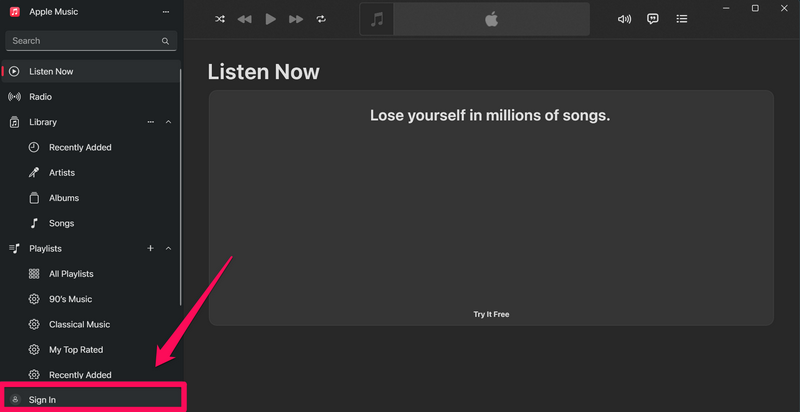Collapse the Playlists section chevron
This screenshot has width=800, height=412.
point(168,248)
